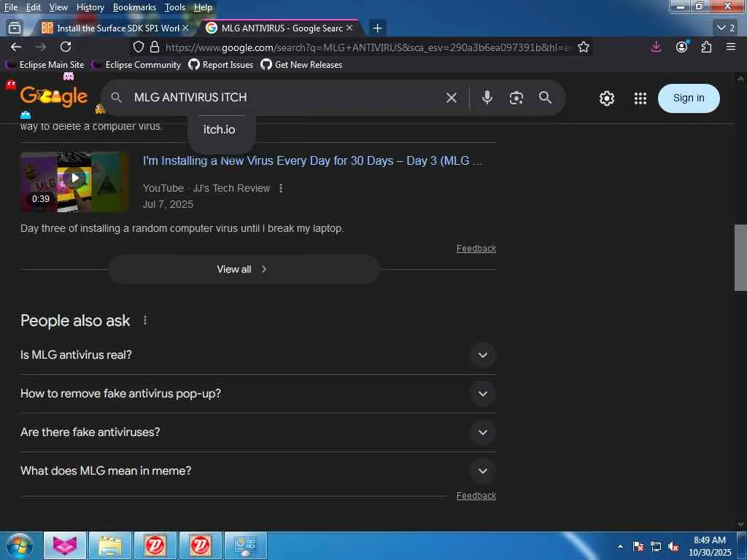Open the Tools menu

tap(175, 7)
